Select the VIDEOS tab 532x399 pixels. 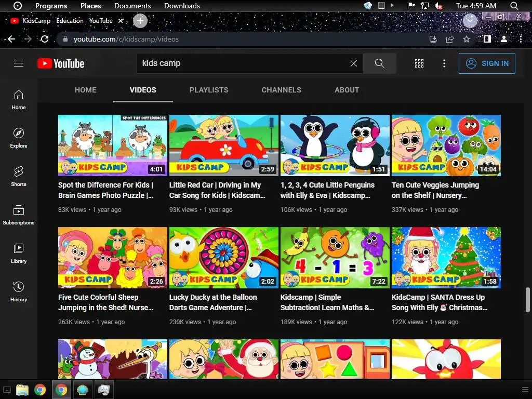(143, 90)
